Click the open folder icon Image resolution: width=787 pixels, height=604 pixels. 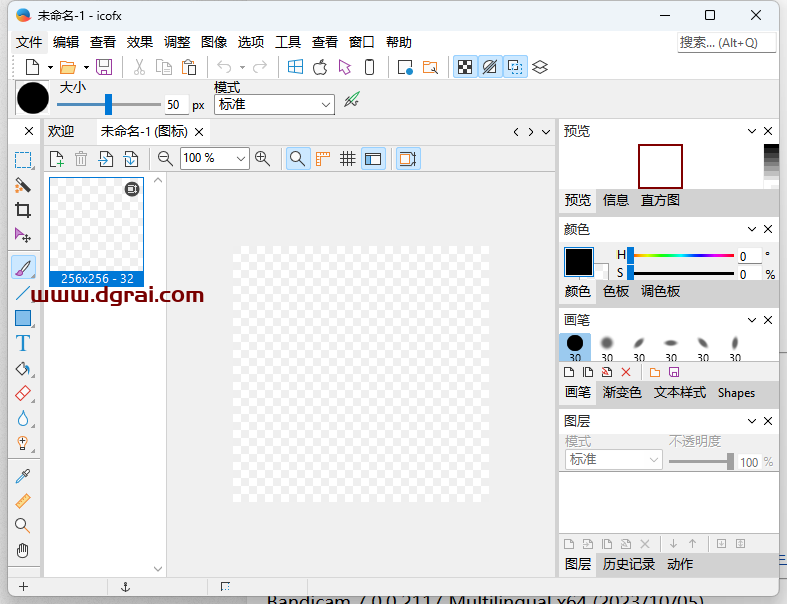tap(68, 67)
